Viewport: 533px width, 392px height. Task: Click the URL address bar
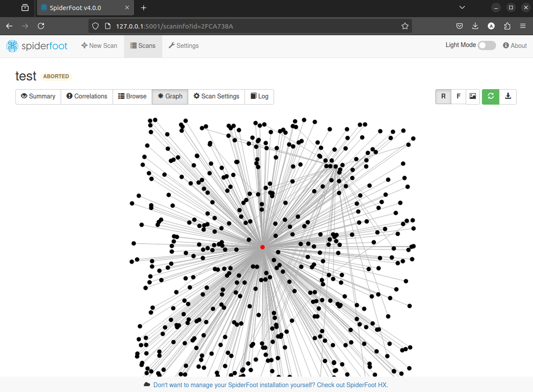(250, 26)
